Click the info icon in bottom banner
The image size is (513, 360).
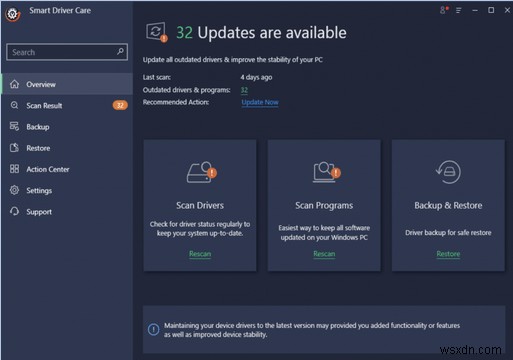pyautogui.click(x=153, y=330)
